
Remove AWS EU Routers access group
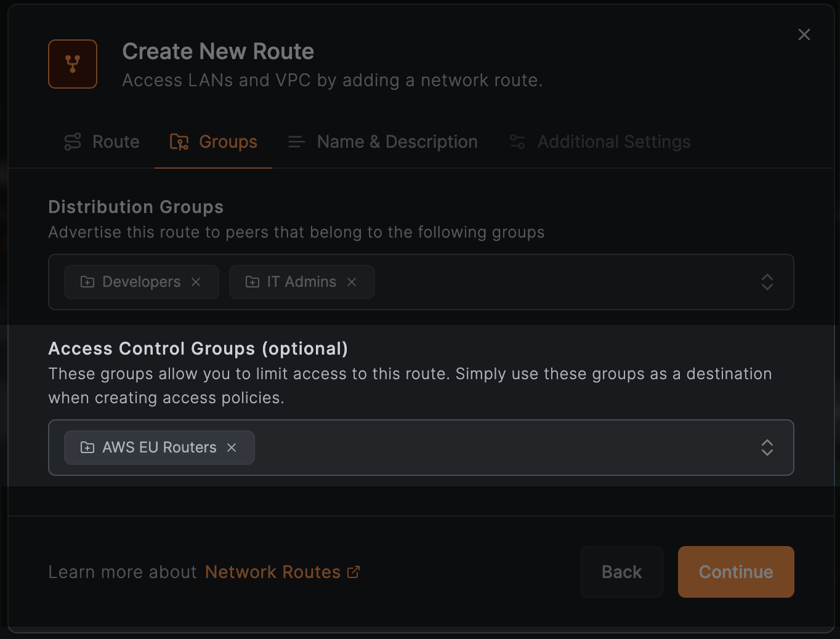(231, 448)
